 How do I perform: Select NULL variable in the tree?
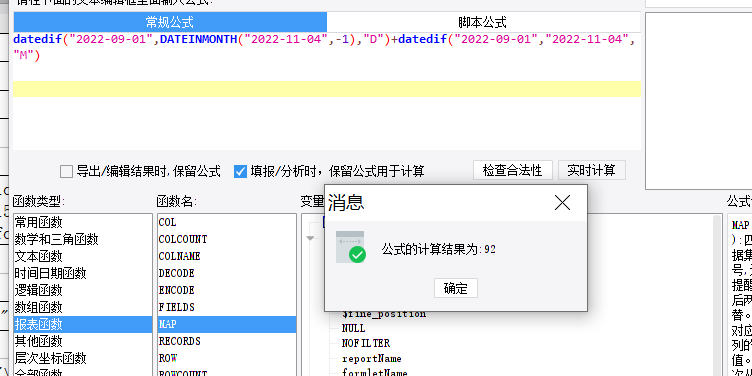(x=353, y=329)
